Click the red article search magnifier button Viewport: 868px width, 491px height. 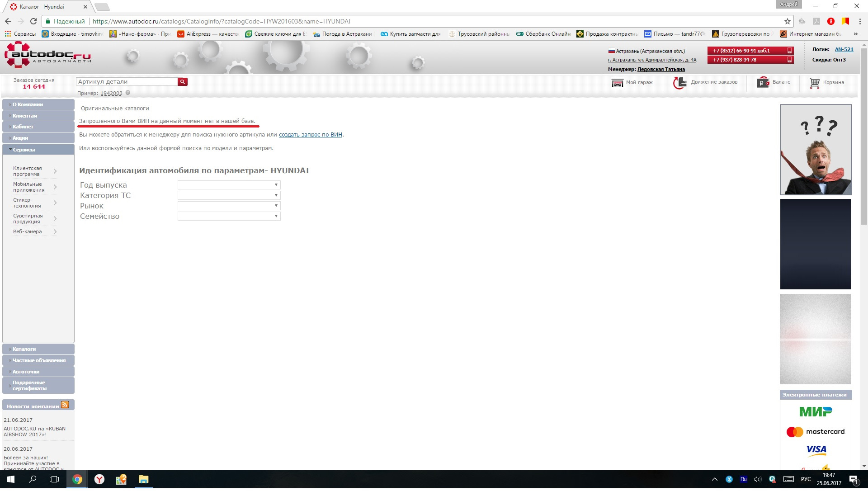point(183,82)
